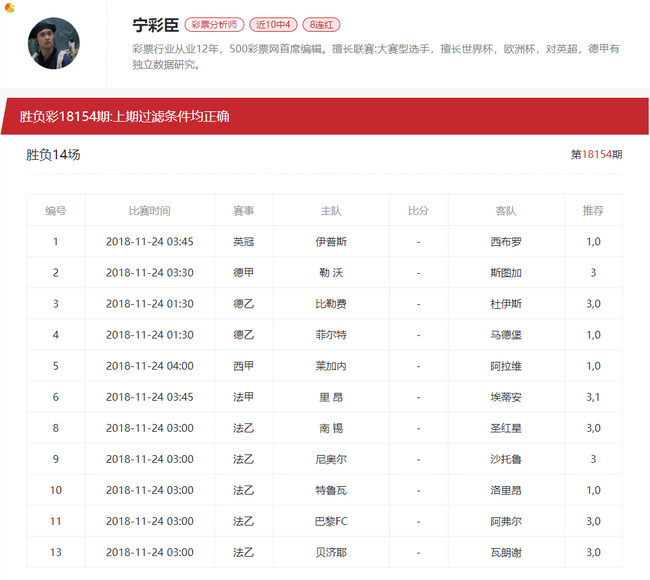The width and height of the screenshot is (650, 580).
Task: Click away team 瓦朗谢
Action: tap(506, 552)
